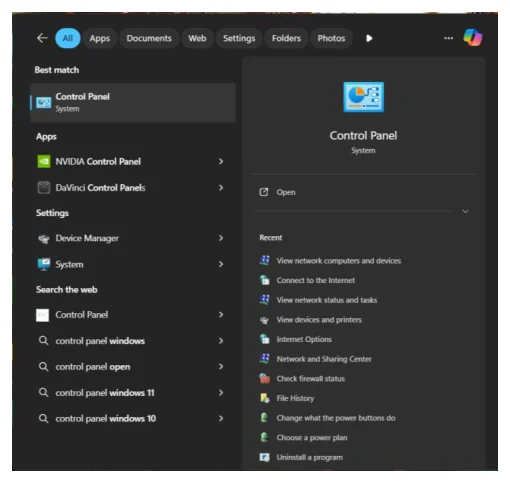Viewport: 510px width, 483px height.
Task: Open View network status and tasks
Action: coord(327,300)
